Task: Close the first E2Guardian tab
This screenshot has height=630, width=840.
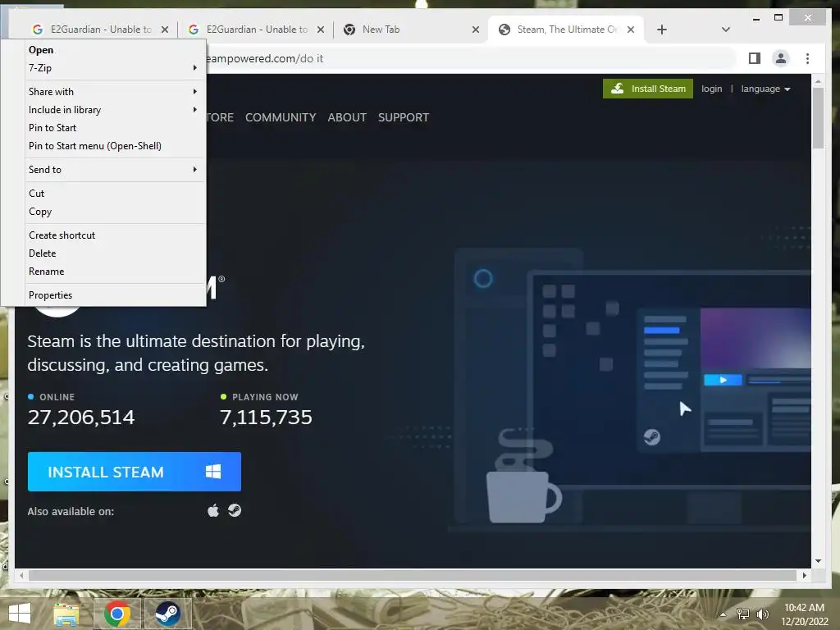Action: pos(165,30)
